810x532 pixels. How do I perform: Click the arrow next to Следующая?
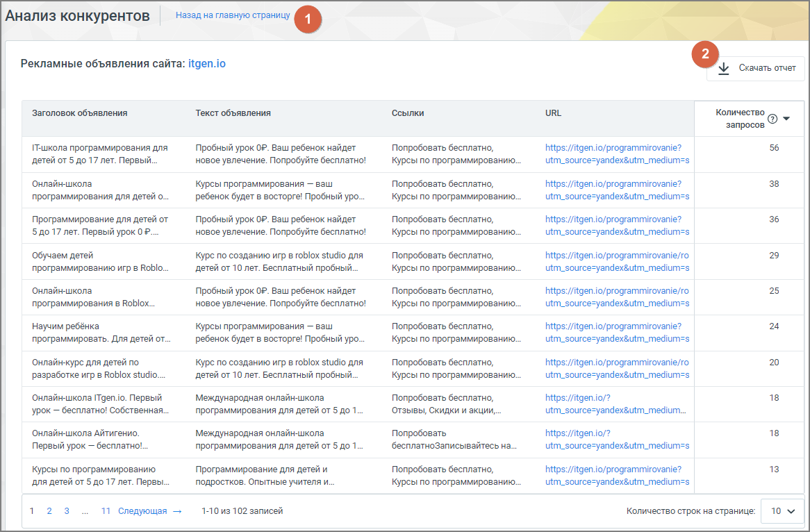pos(177,511)
